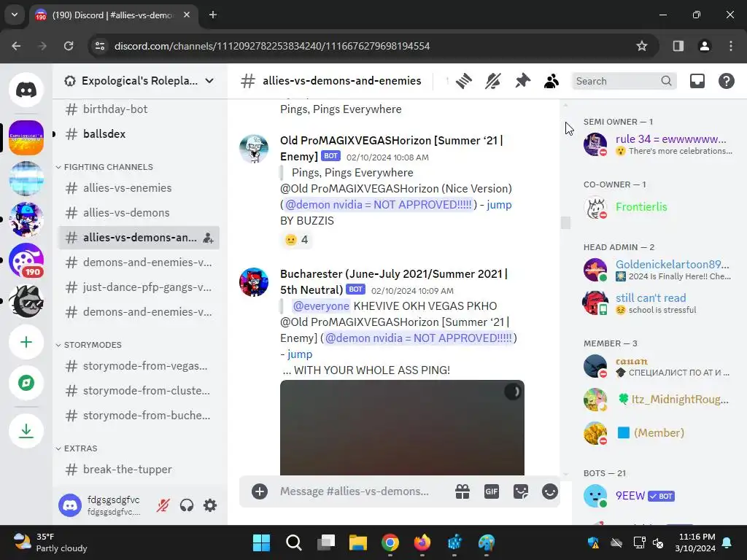The width and height of the screenshot is (747, 560).
Task: Open a new browser tab
Action: [213, 15]
